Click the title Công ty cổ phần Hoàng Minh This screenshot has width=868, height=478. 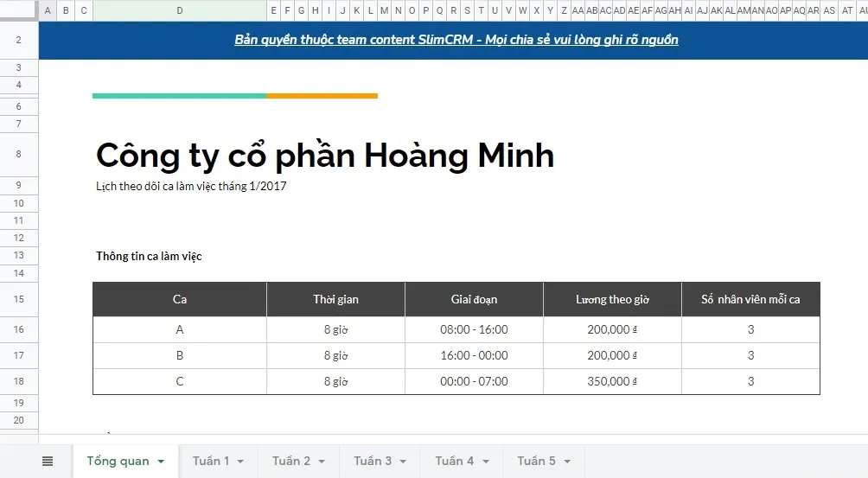(325, 156)
